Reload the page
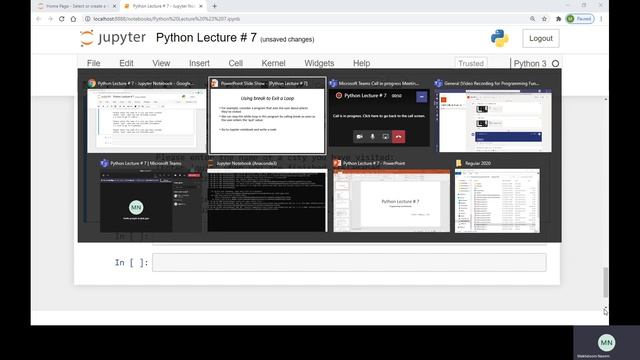640x360 pixels. (62, 19)
